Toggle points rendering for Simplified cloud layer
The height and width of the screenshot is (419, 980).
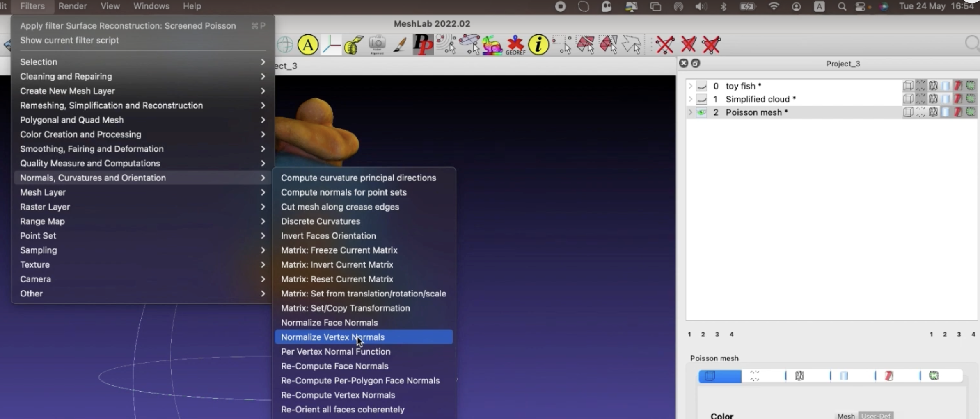pyautogui.click(x=920, y=99)
